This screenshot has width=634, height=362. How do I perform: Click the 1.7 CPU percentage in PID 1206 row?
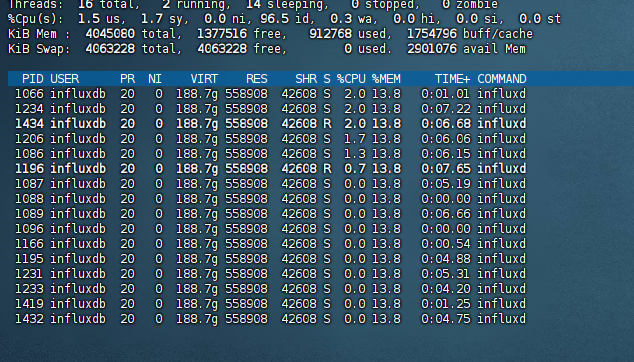point(355,139)
